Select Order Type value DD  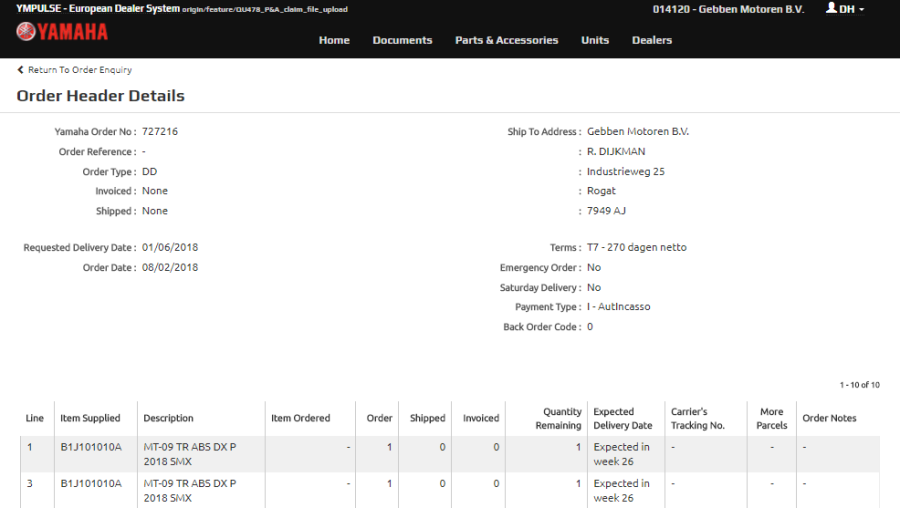[x=149, y=172]
